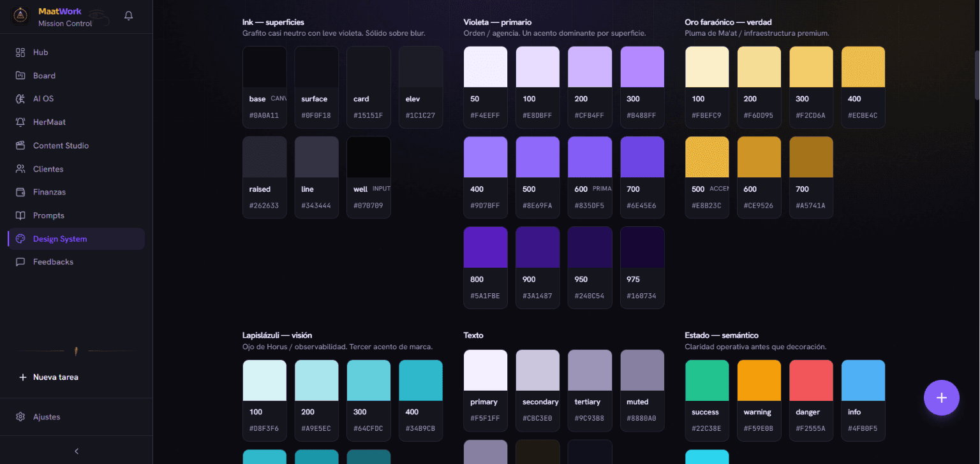Choose Texto secondary #C8C3E0 swatch
This screenshot has height=464, width=980.
click(538, 391)
